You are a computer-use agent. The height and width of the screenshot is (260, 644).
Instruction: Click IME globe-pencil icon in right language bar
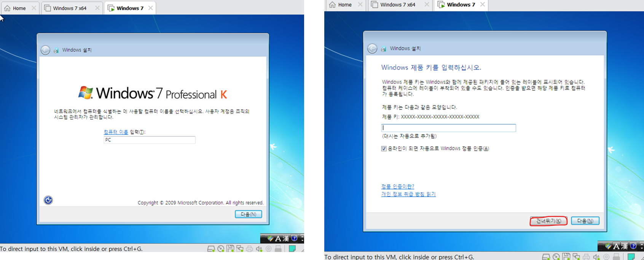[x=608, y=246]
